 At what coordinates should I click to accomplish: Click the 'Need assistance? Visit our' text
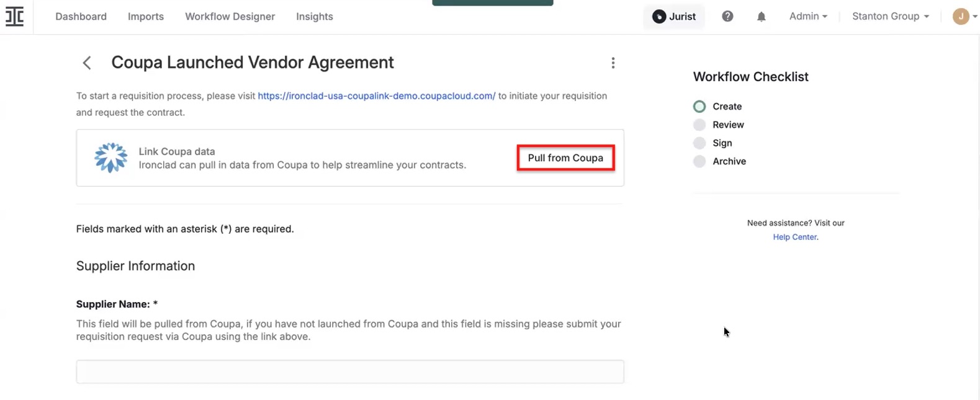[x=796, y=223]
